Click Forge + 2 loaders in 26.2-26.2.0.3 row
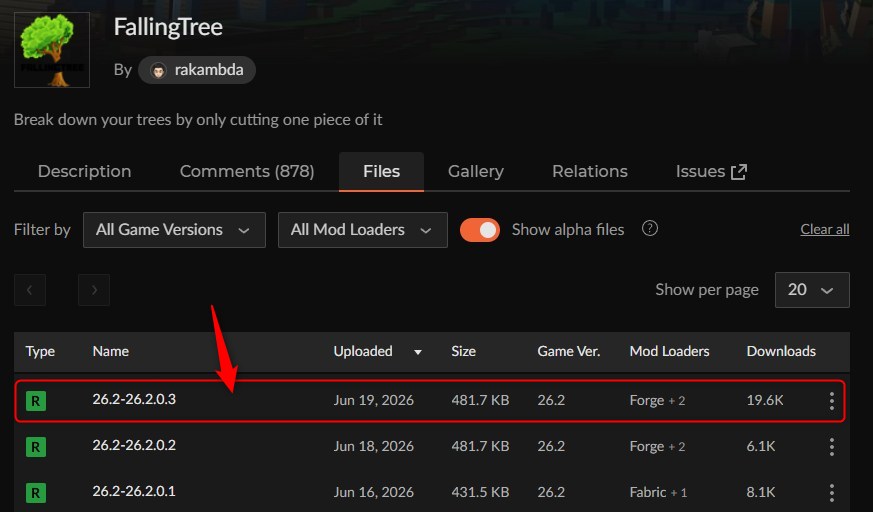 tap(658, 400)
